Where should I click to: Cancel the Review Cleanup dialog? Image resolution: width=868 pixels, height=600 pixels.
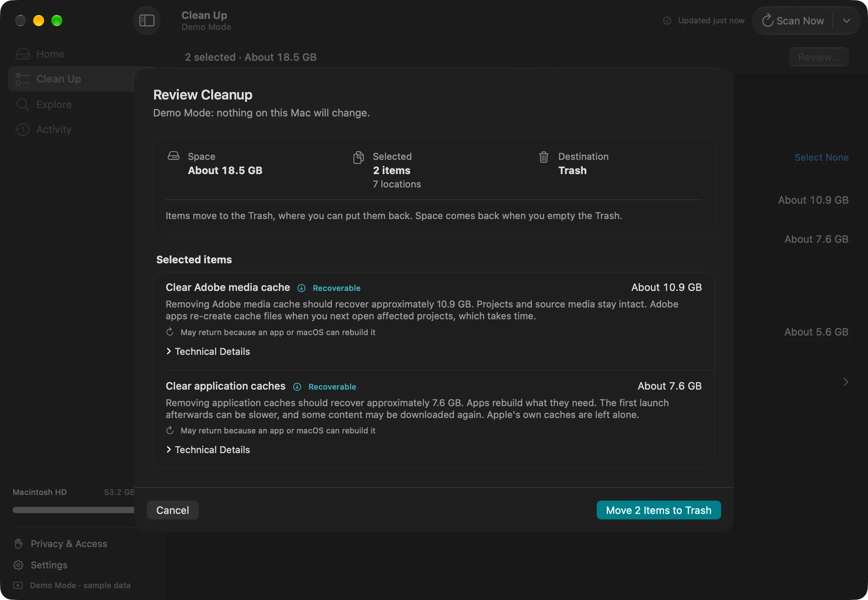tap(172, 510)
